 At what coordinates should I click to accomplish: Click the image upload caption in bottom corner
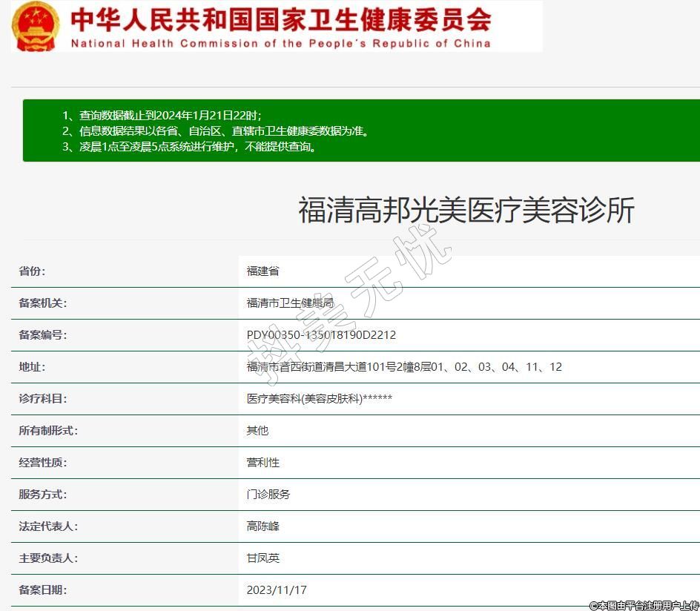644,605
